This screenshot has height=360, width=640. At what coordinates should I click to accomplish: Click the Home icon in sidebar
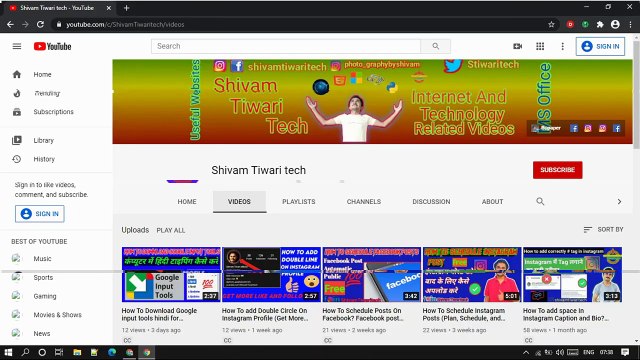tap(17, 74)
